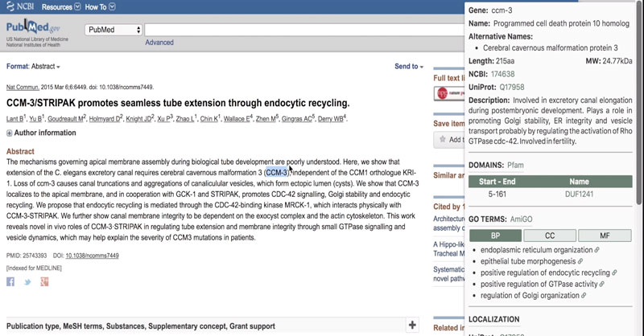Click the Advanced search link
Viewport: 644px width, 336px height.
(x=159, y=43)
